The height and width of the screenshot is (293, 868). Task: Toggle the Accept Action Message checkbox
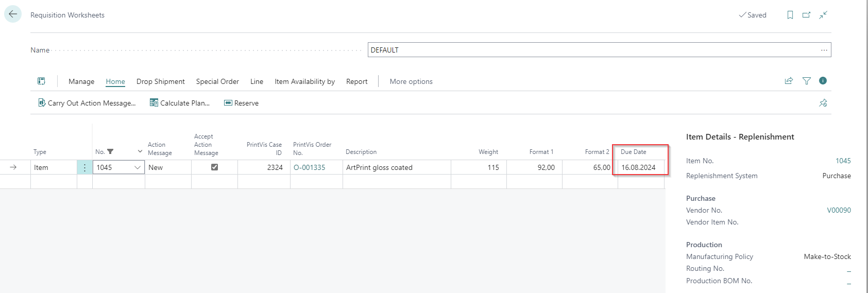click(x=214, y=167)
